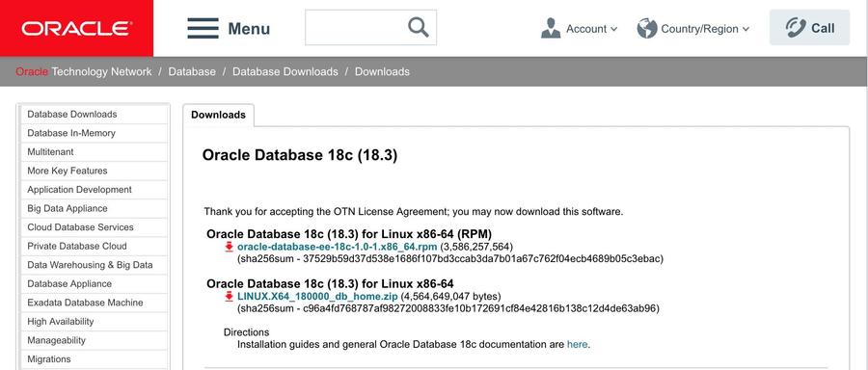This screenshot has width=868, height=370.
Task: Go to Oracle Technology Network breadcrumb
Action: point(84,72)
